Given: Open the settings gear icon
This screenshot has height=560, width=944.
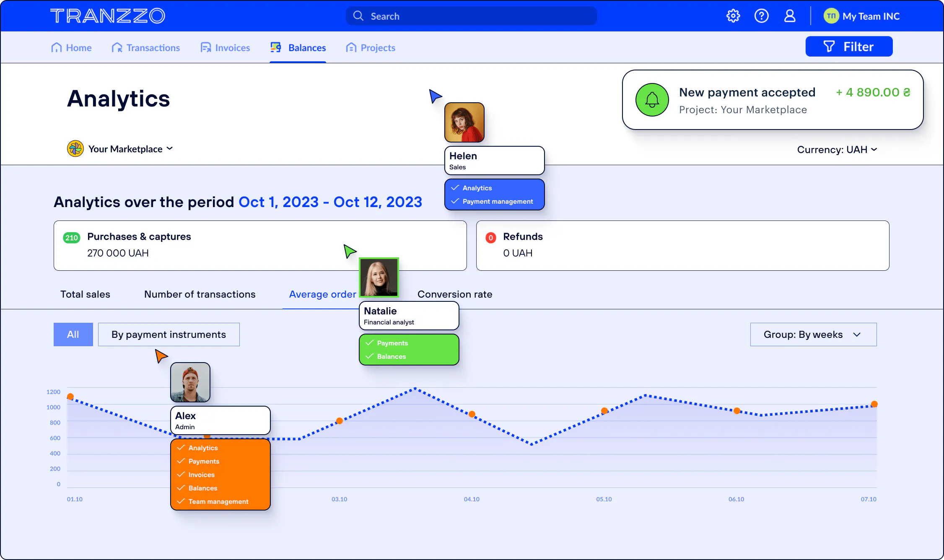Looking at the screenshot, I should [x=733, y=16].
